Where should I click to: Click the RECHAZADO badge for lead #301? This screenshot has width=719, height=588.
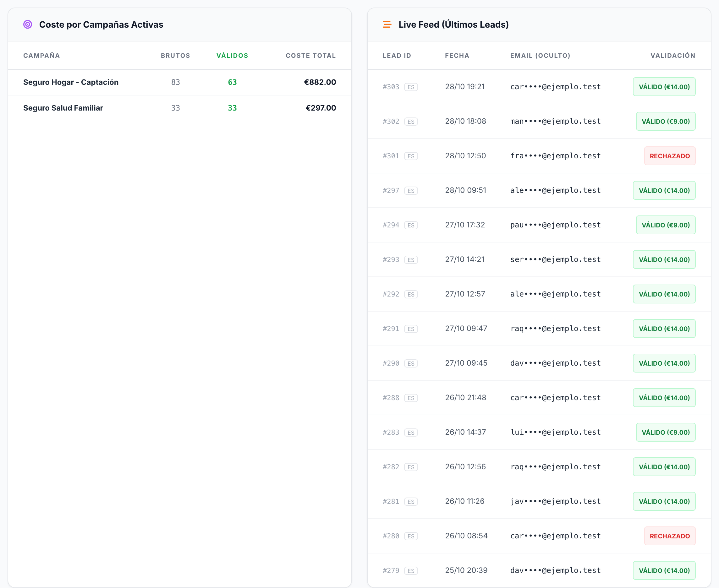tap(670, 156)
